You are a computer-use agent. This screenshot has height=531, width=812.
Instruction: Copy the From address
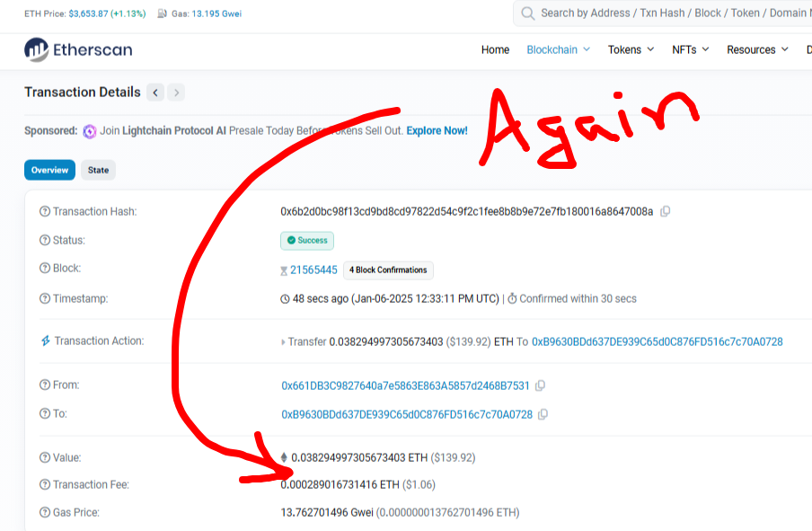[x=540, y=386]
